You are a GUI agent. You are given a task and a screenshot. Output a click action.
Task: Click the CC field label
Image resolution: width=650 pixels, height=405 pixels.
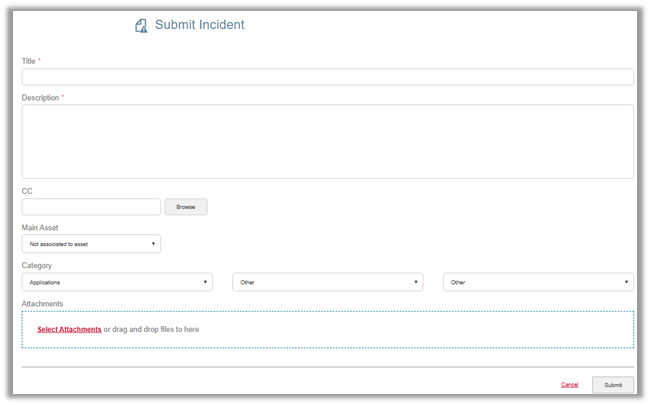click(x=28, y=191)
